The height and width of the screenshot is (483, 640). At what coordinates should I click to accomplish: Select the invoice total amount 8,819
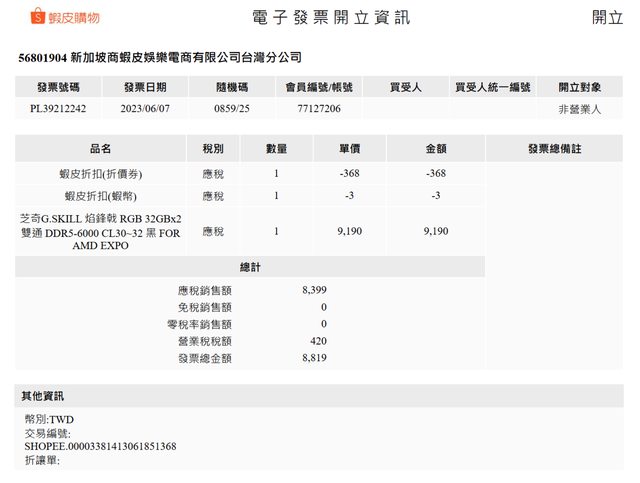click(314, 358)
